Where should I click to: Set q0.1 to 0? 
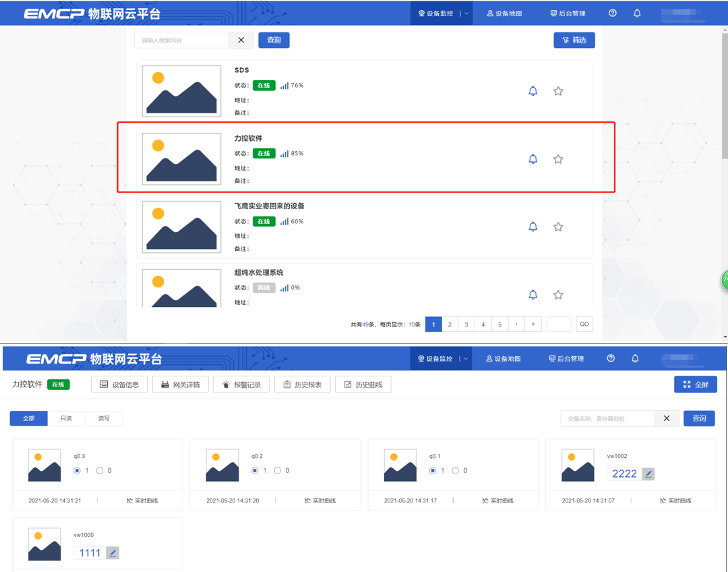[455, 471]
